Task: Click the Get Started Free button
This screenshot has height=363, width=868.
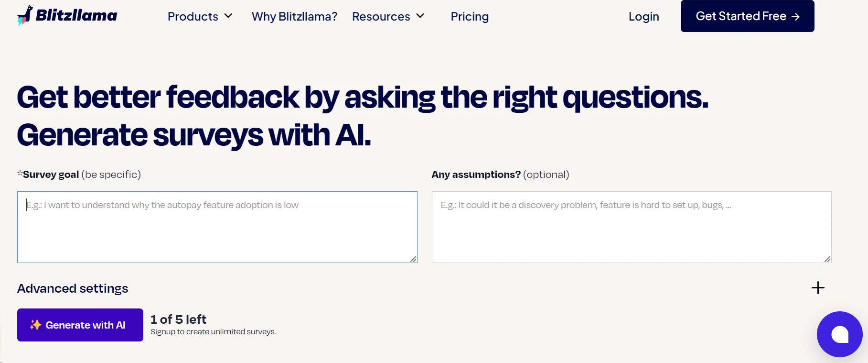Action: [x=747, y=16]
